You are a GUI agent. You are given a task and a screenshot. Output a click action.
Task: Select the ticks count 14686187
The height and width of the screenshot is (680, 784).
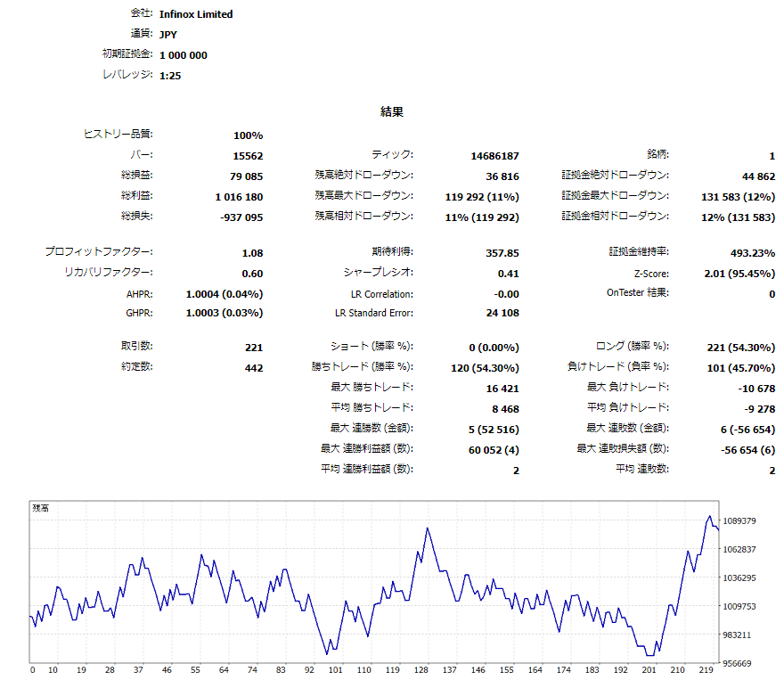(x=494, y=155)
